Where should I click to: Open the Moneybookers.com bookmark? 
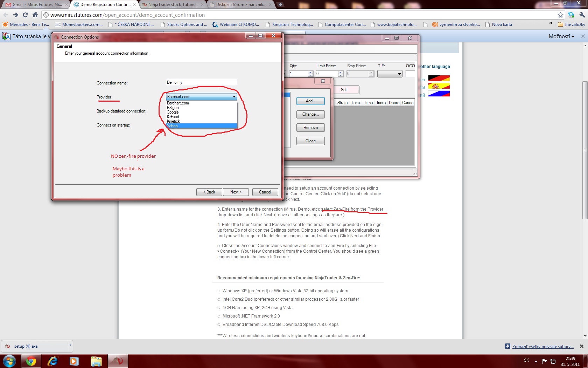[x=79, y=25]
